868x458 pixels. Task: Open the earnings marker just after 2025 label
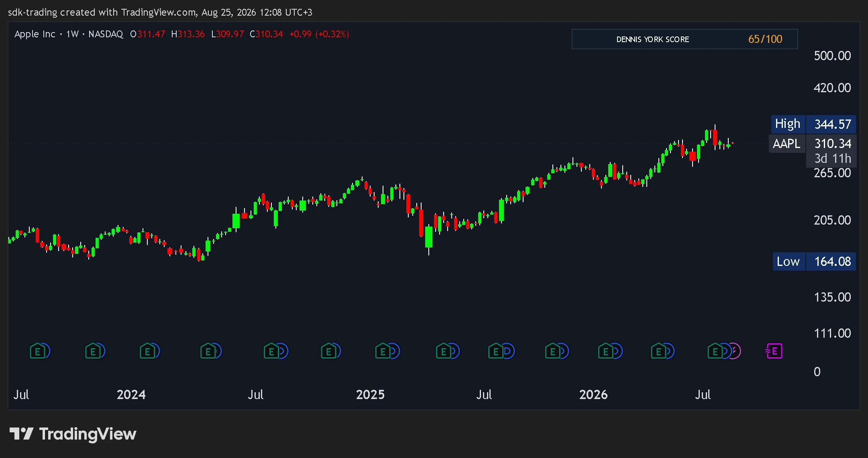383,351
